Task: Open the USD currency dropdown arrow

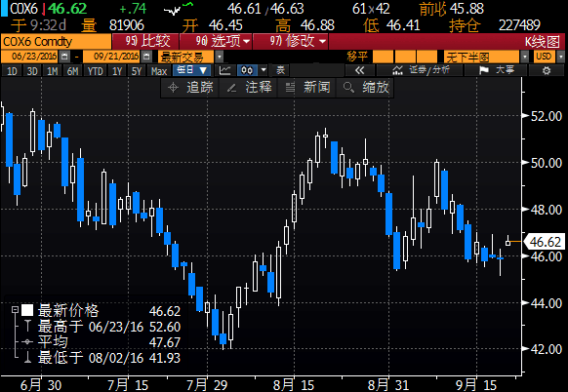Action: pos(561,57)
